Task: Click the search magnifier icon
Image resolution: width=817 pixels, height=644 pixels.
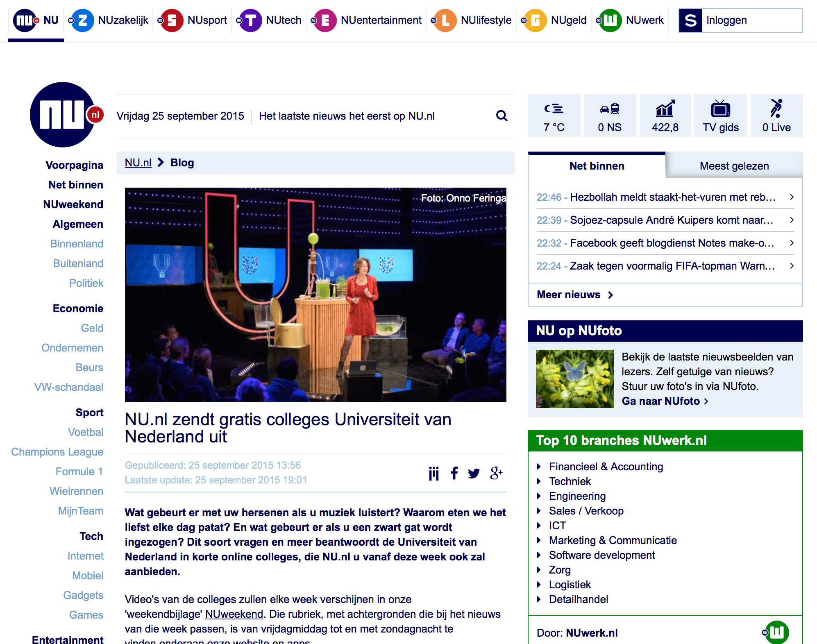Action: [501, 116]
